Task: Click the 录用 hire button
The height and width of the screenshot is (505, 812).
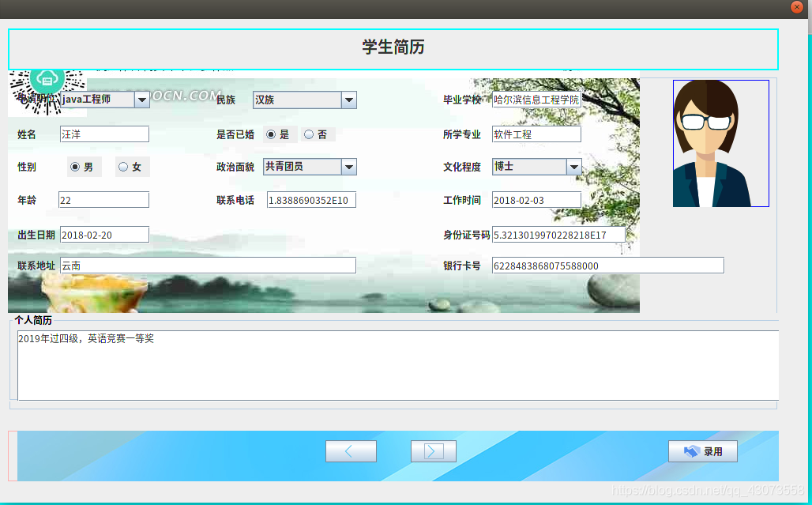Action: [x=702, y=450]
